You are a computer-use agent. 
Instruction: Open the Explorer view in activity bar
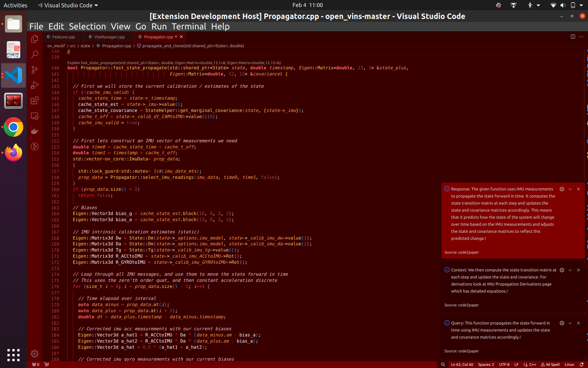pyautogui.click(x=35, y=39)
